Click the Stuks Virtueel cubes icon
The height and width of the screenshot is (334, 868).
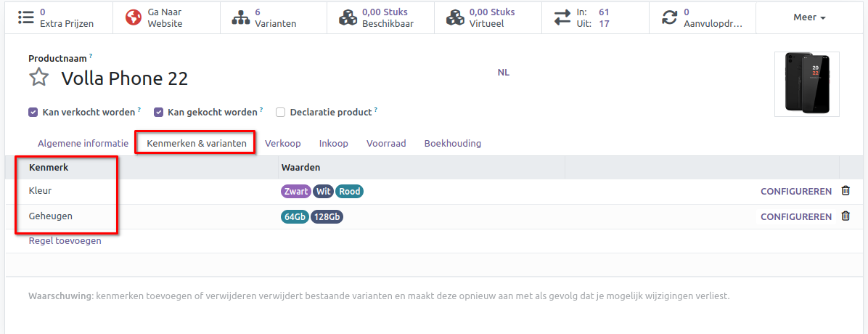point(455,17)
